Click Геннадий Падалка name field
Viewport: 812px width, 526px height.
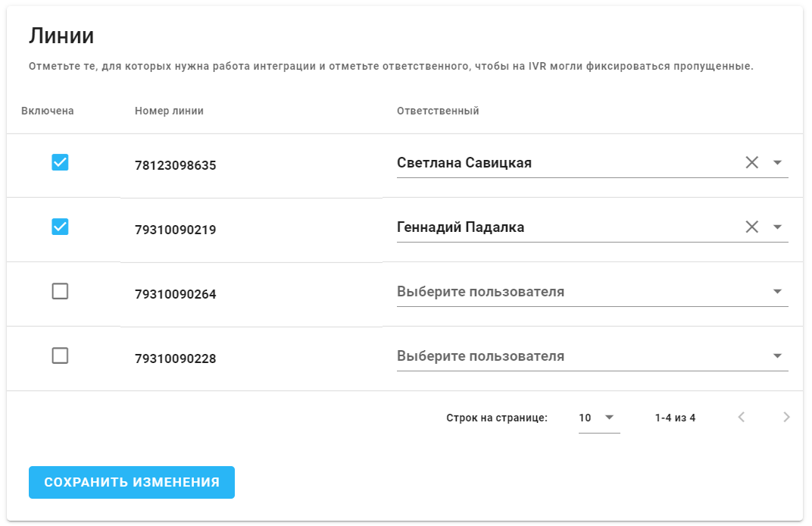pyautogui.click(x=461, y=227)
